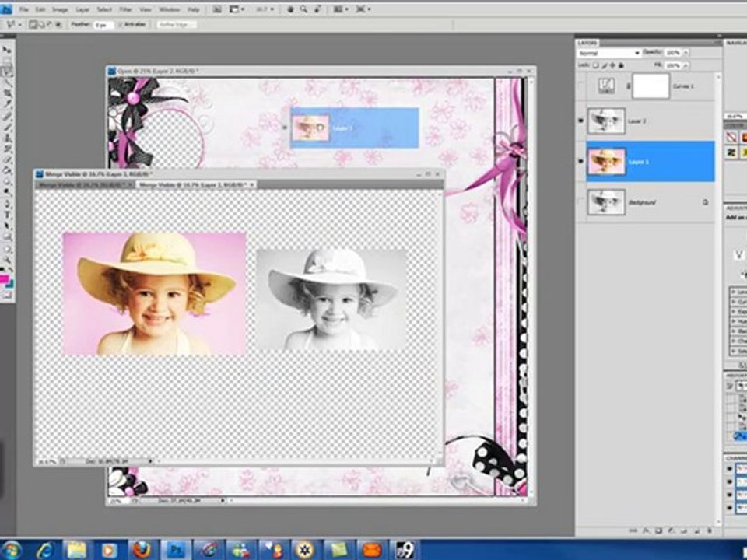This screenshot has width=747, height=560.
Task: Open Merge Visible window status bar arrow
Action: coord(150,461)
